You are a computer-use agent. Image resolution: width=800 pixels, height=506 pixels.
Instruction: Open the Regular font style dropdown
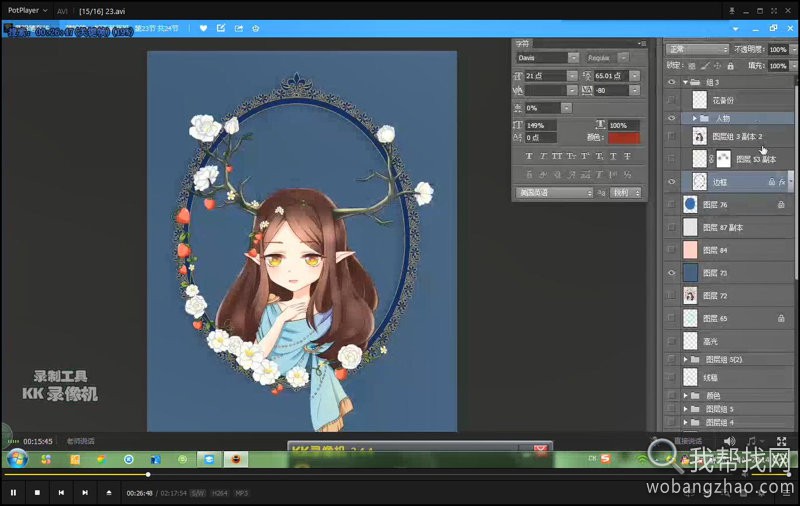coord(623,58)
